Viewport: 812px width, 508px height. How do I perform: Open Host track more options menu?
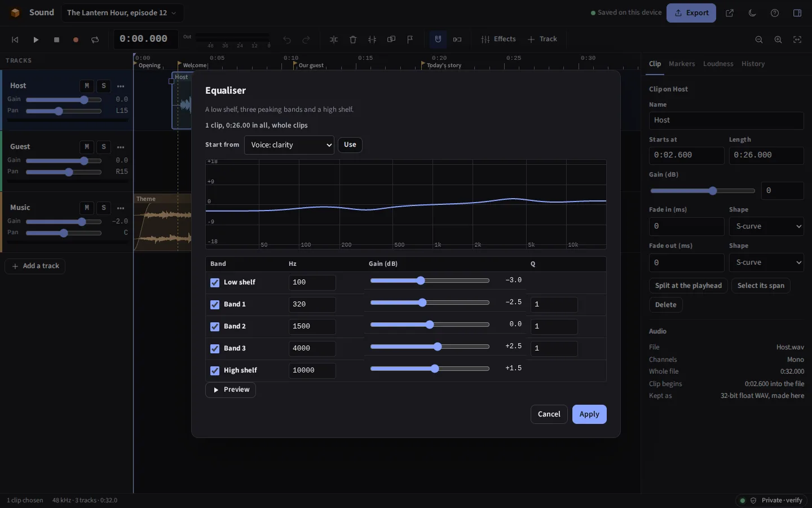tap(121, 86)
